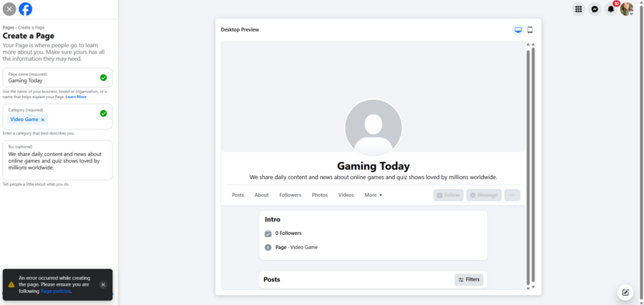Click the warning triangle icon in toast

11,284
